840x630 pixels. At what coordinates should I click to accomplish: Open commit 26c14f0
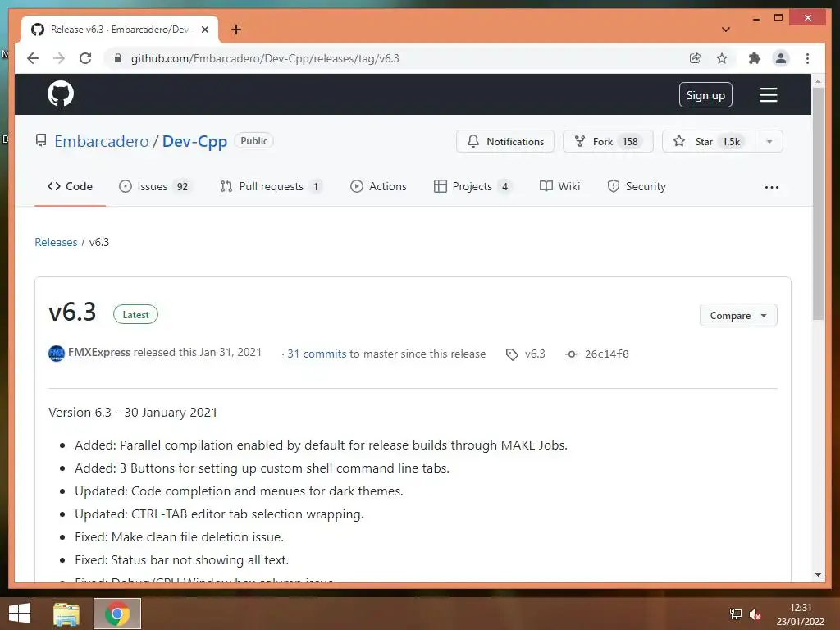(606, 354)
